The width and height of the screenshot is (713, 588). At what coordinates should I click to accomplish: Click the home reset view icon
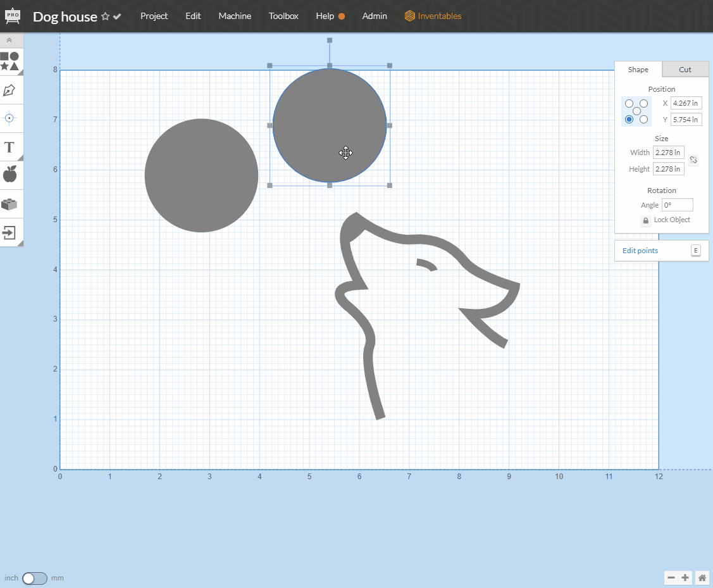click(x=702, y=577)
